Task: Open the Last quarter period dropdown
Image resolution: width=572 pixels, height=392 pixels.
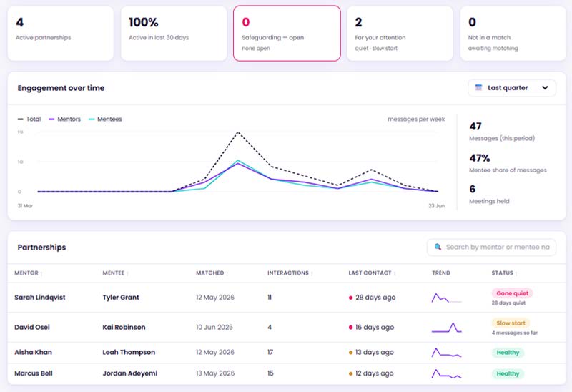Action: click(x=512, y=88)
